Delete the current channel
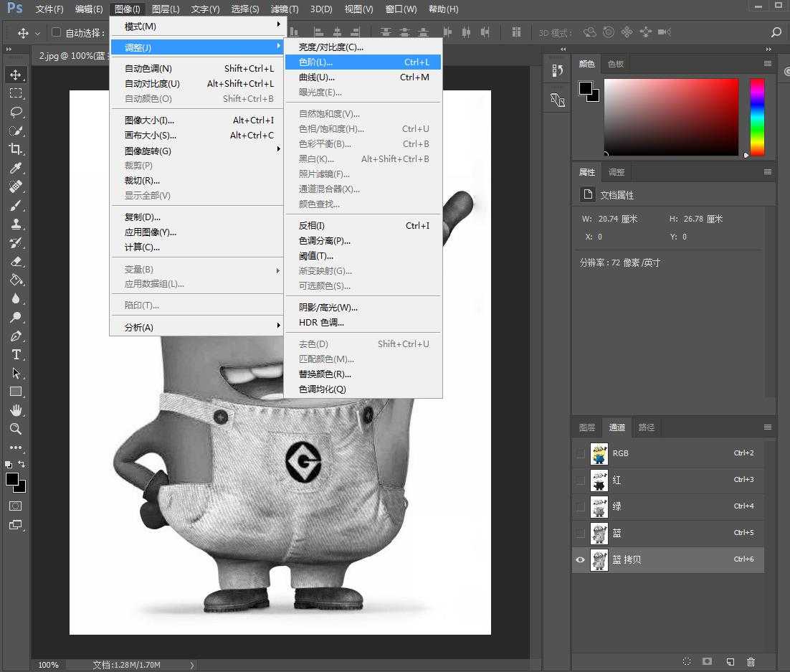This screenshot has height=672, width=790. coord(751,661)
